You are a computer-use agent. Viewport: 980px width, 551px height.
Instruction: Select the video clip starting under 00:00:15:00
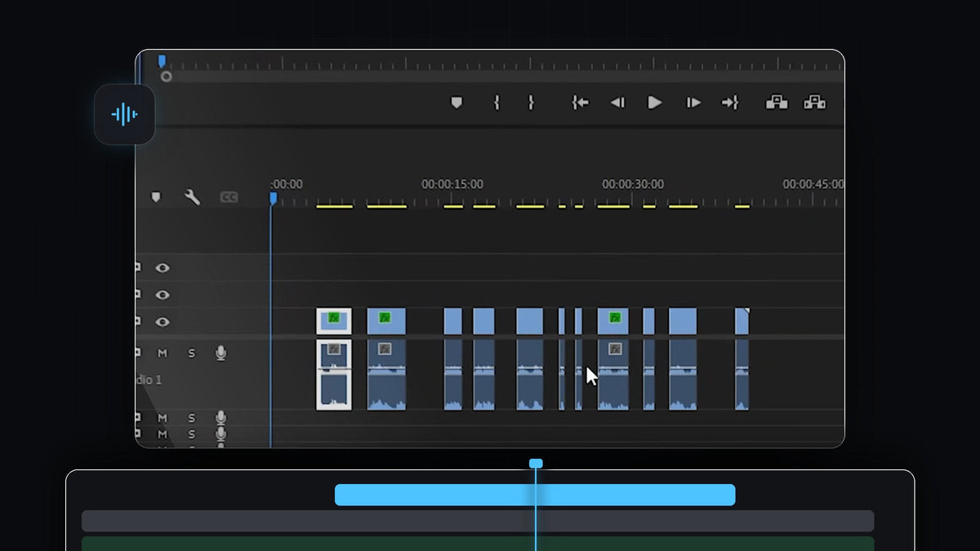pyautogui.click(x=452, y=321)
